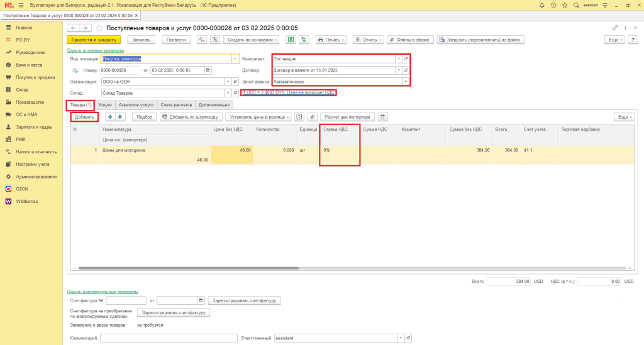Click Добавить button in table toolbar

(84, 117)
